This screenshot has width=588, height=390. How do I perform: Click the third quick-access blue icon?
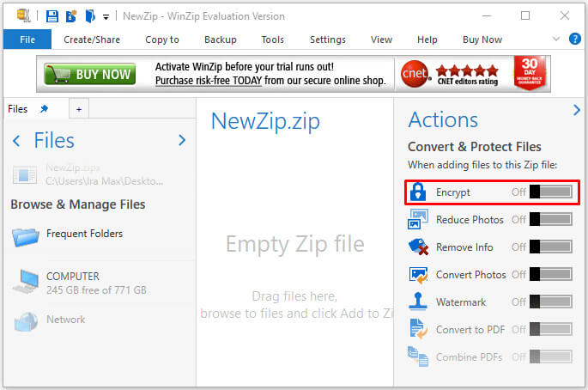click(x=90, y=16)
